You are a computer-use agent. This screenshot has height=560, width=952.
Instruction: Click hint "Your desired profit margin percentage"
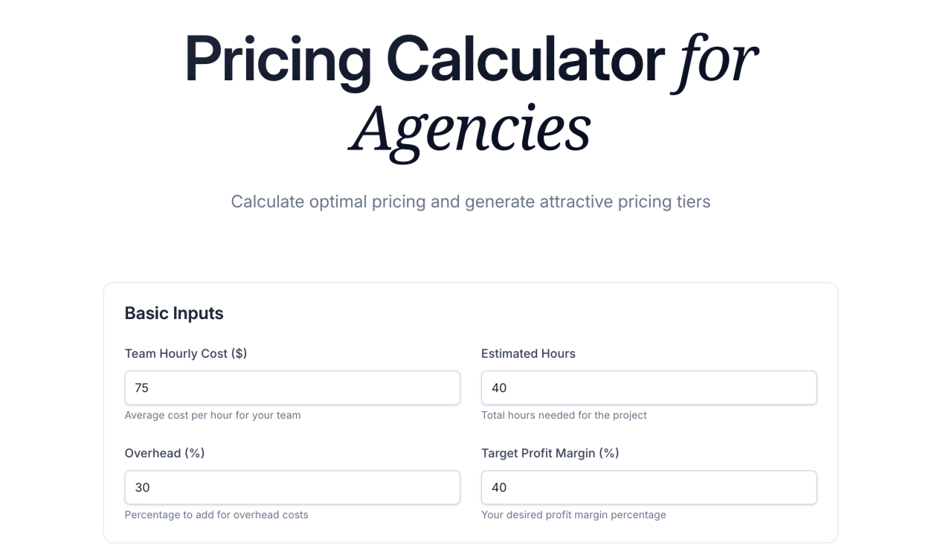pos(573,515)
